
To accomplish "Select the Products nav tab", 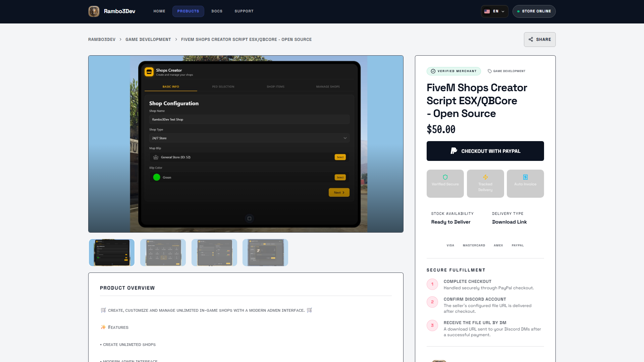I will pos(188,11).
